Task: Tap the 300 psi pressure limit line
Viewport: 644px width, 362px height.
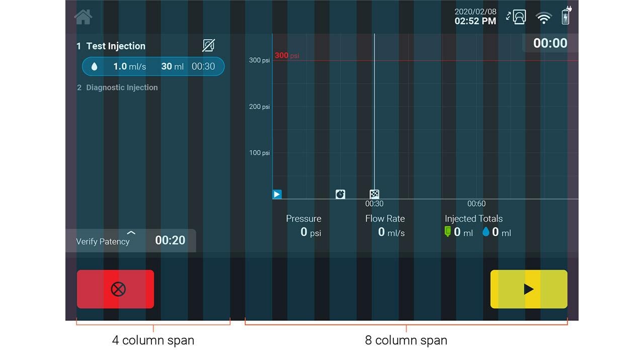Action: click(425, 61)
